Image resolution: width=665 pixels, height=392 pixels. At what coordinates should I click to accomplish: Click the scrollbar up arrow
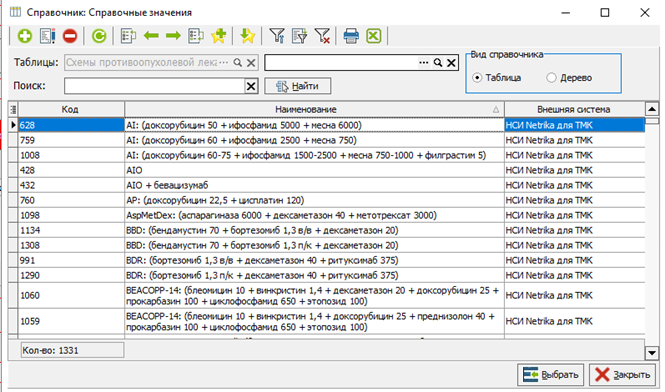pyautogui.click(x=652, y=109)
